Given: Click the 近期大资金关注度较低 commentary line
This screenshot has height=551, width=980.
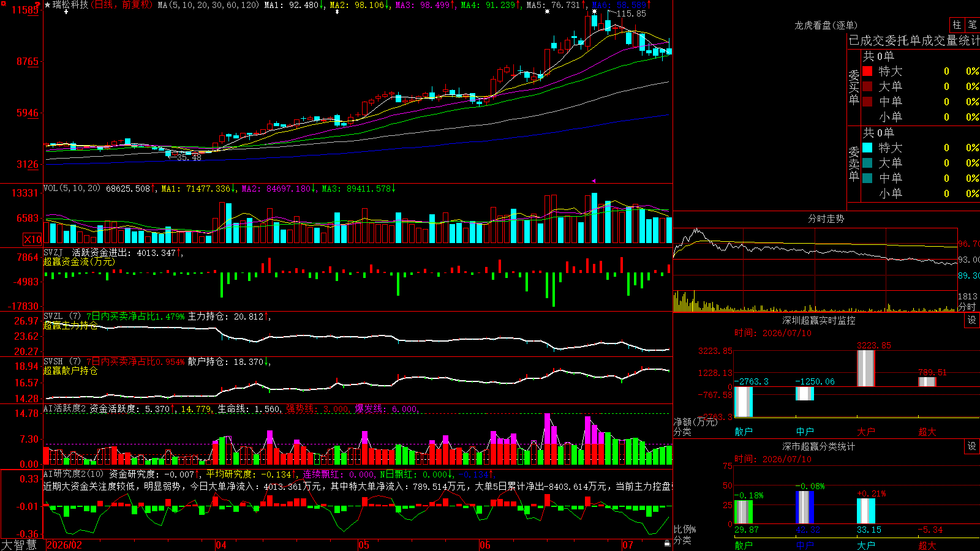Looking at the screenshot, I should pos(358,486).
